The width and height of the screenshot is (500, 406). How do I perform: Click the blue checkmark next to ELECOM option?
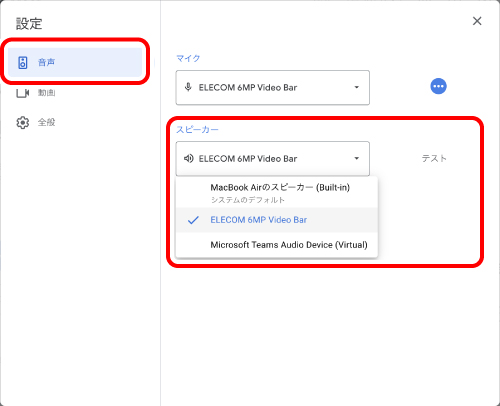[x=193, y=220]
